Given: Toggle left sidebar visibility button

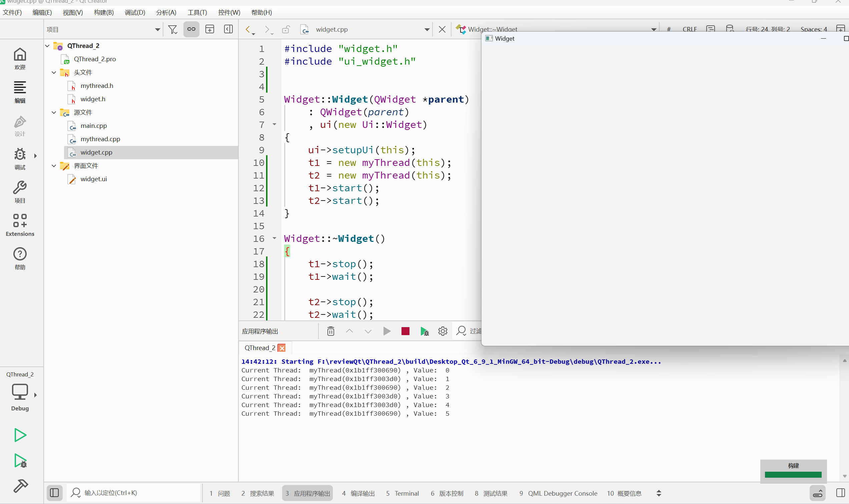Looking at the screenshot, I should (x=54, y=493).
